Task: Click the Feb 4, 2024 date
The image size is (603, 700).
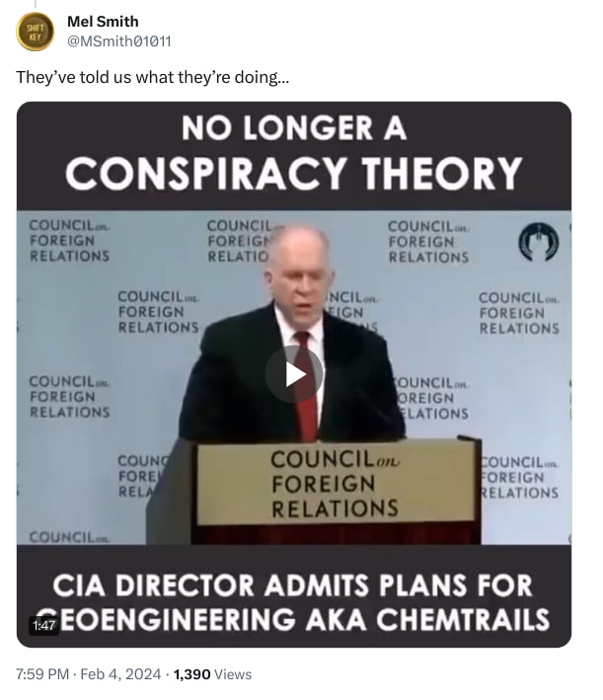Action: tap(120, 674)
